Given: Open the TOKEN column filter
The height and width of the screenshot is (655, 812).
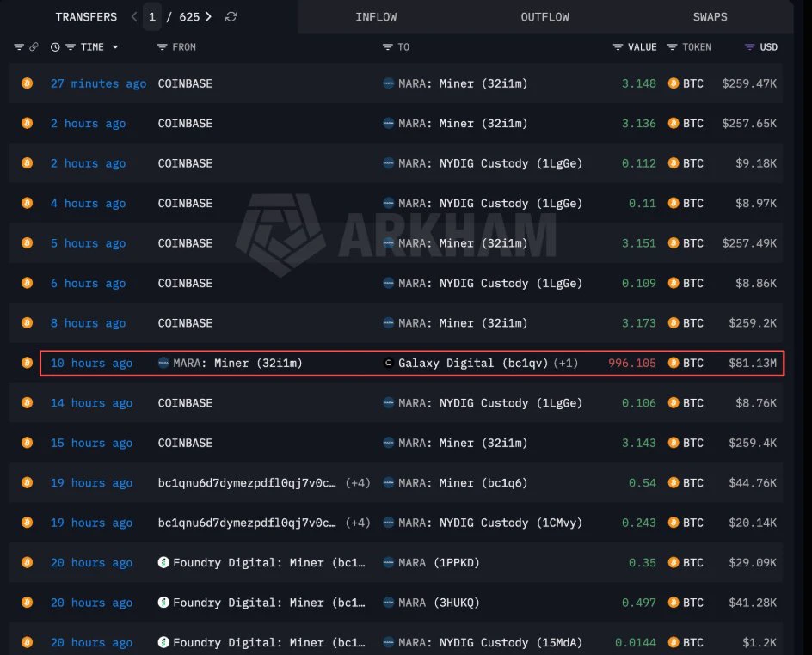Looking at the screenshot, I should [672, 47].
